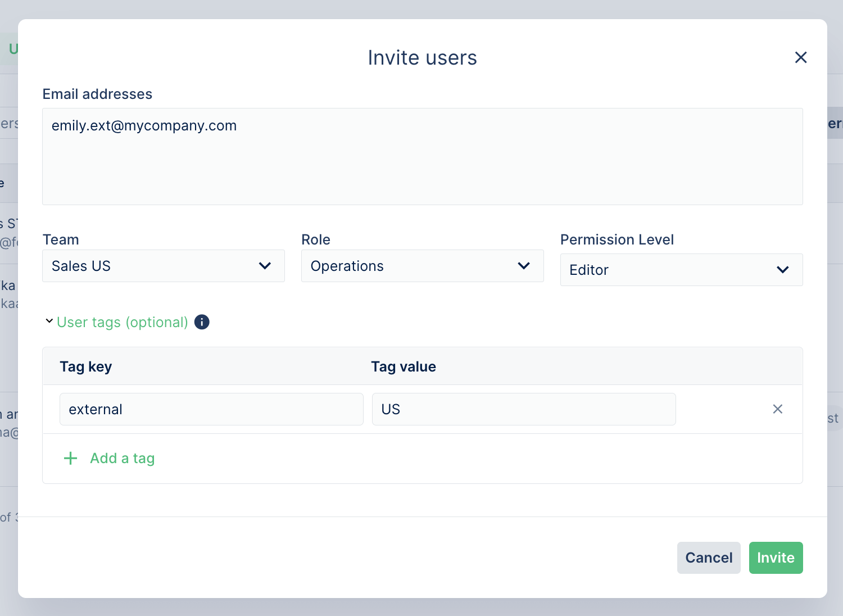The height and width of the screenshot is (616, 843).
Task: Click the user tags info icon
Action: tap(202, 322)
